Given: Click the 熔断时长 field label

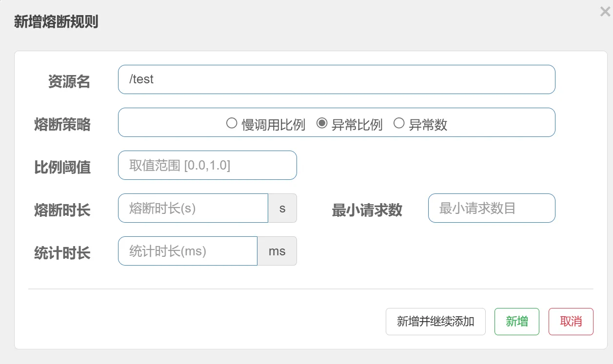Looking at the screenshot, I should (x=62, y=210).
